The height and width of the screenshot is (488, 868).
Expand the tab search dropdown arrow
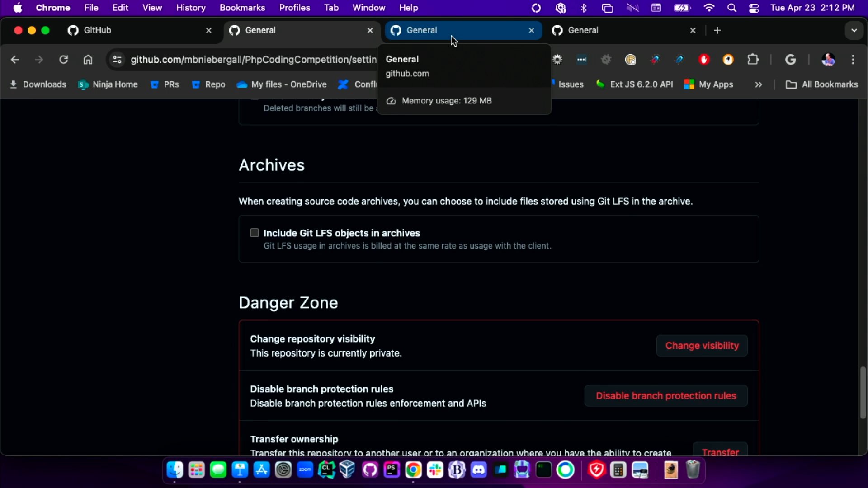(x=854, y=30)
